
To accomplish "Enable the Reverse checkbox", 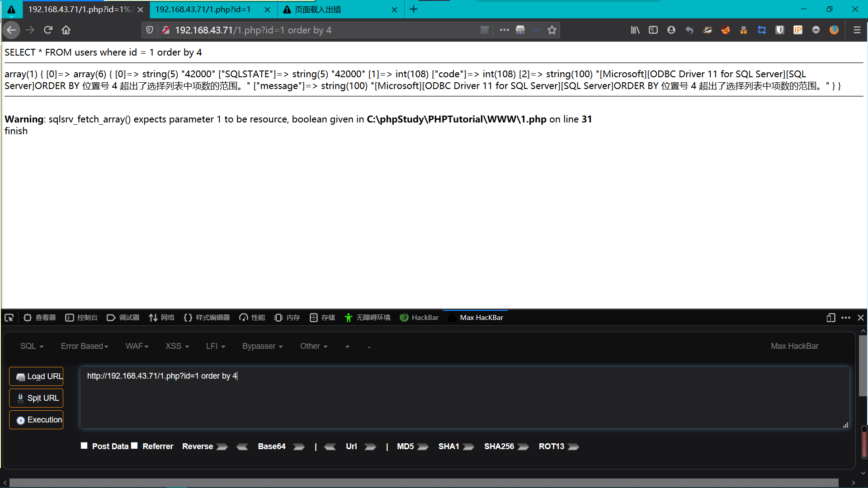I will (x=197, y=446).
